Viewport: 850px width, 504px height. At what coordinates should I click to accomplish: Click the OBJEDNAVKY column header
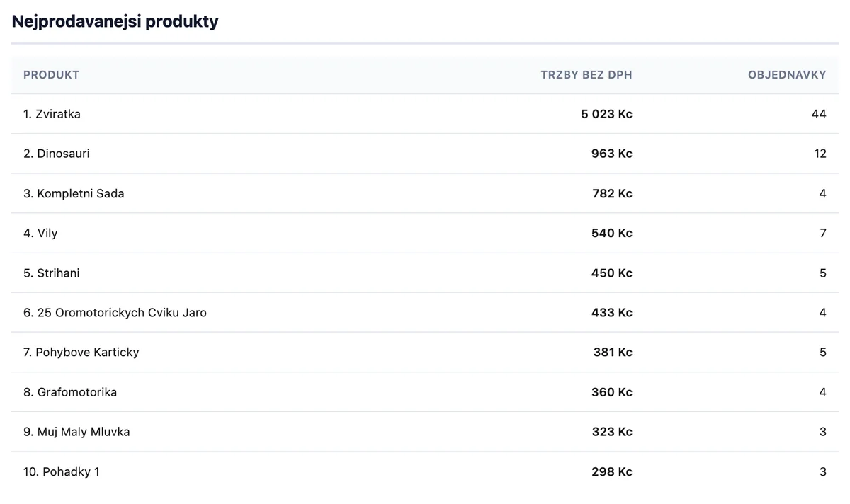pos(787,74)
